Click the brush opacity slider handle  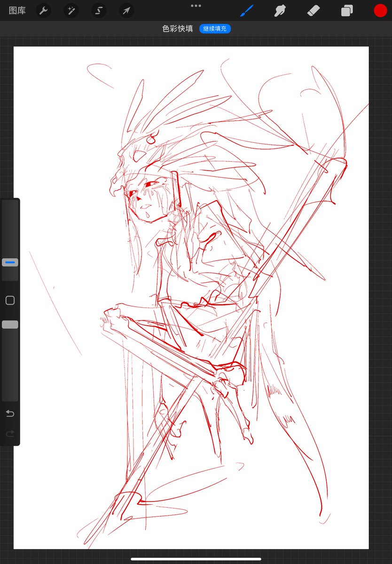coord(10,324)
